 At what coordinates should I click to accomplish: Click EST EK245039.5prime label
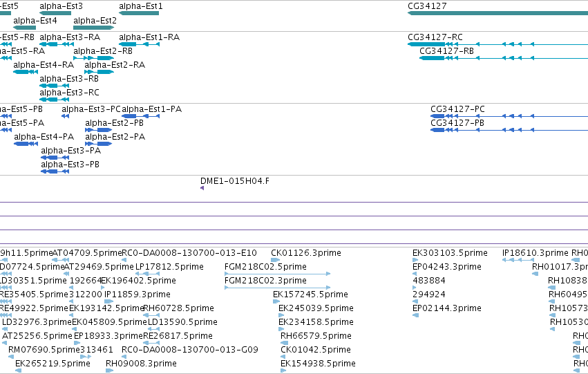point(316,309)
